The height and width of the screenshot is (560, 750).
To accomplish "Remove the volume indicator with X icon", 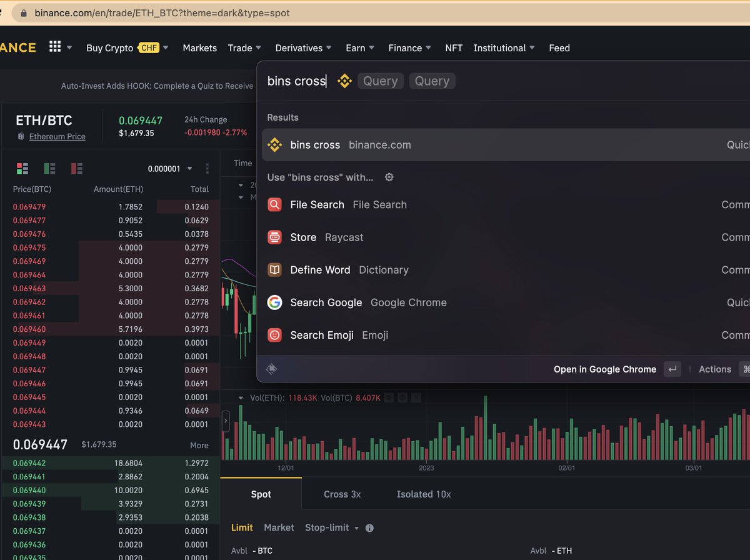I will [416, 397].
